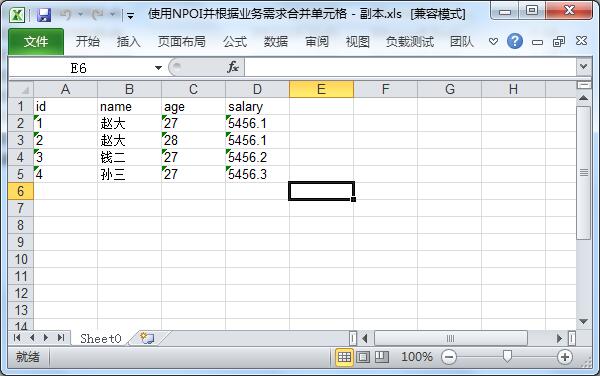
Task: Close the workbook window inside ribbon bar
Action: point(581,41)
